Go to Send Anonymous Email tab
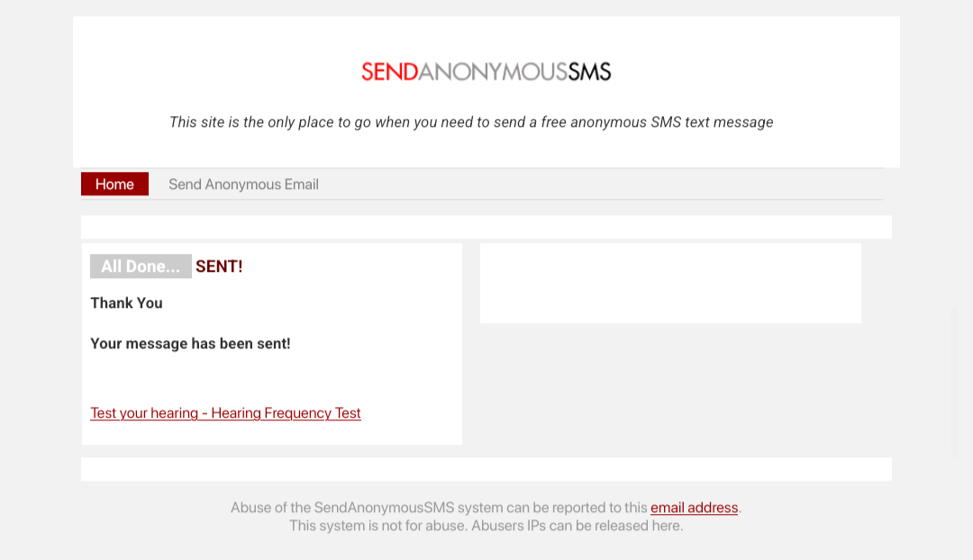Image resolution: width=973 pixels, height=560 pixels. coord(243,185)
